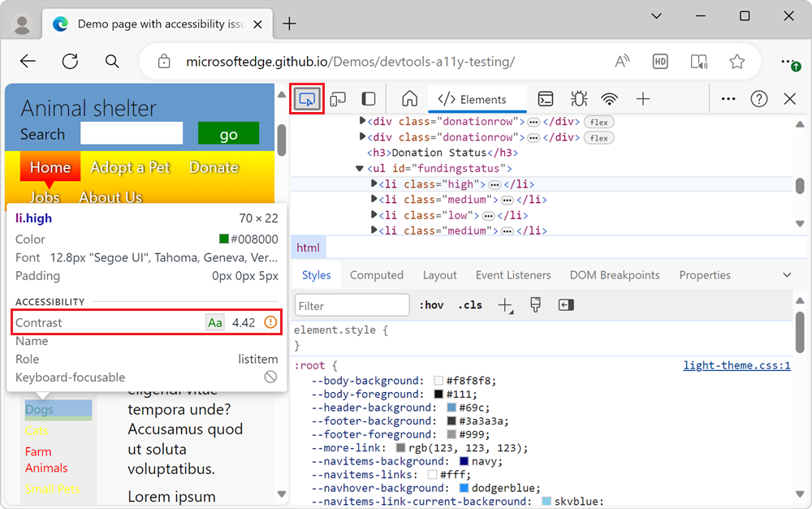
Task: Open the light-theme.css stylesheet link
Action: pos(736,365)
